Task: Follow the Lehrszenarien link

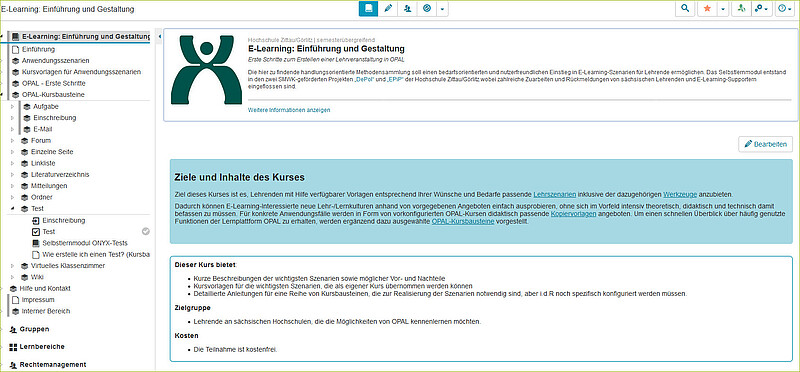Action: tap(555, 194)
